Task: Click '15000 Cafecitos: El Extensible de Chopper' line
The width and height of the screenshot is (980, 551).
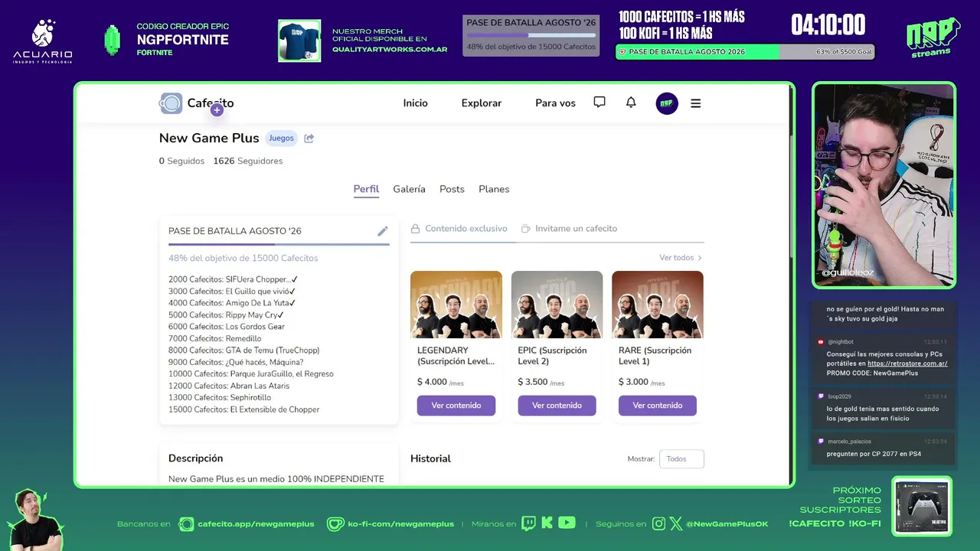Action: [x=244, y=409]
